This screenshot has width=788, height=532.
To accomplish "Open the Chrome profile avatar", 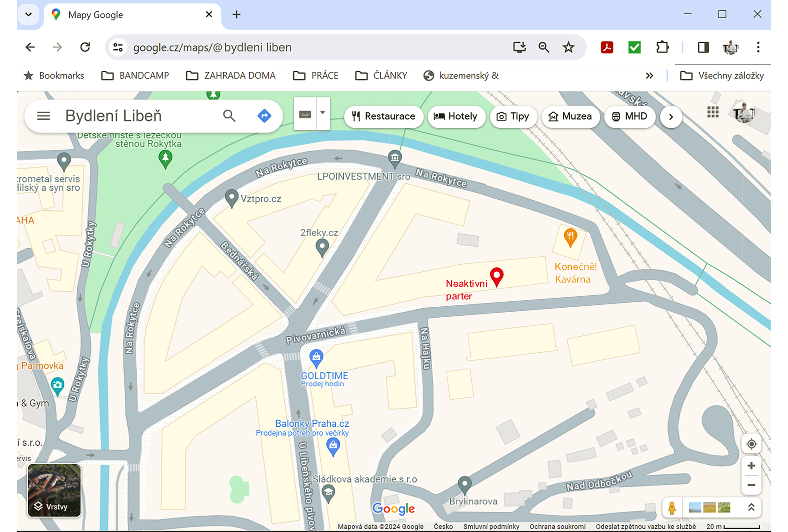I will tap(731, 47).
